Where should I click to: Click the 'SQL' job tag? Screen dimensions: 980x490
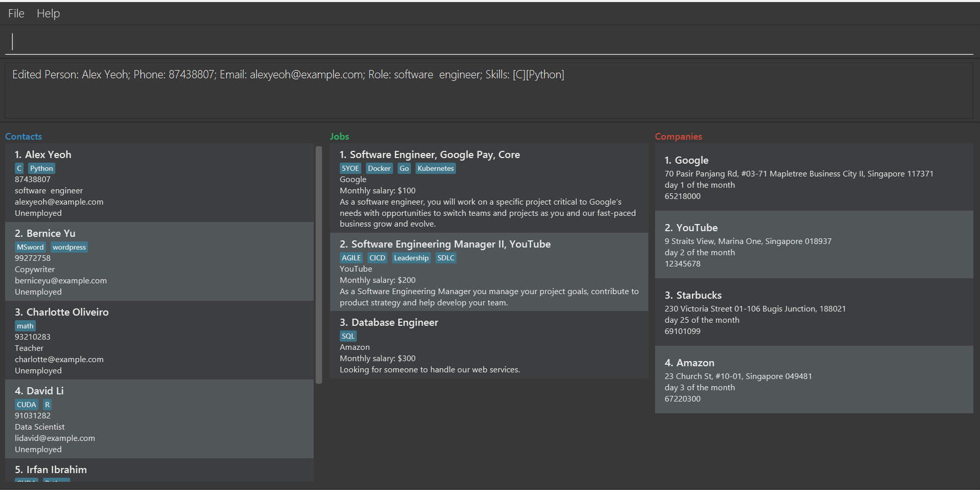[348, 336]
